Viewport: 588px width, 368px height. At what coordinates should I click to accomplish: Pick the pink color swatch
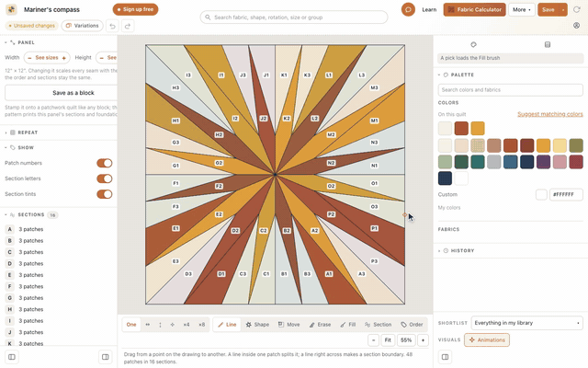tap(560, 162)
